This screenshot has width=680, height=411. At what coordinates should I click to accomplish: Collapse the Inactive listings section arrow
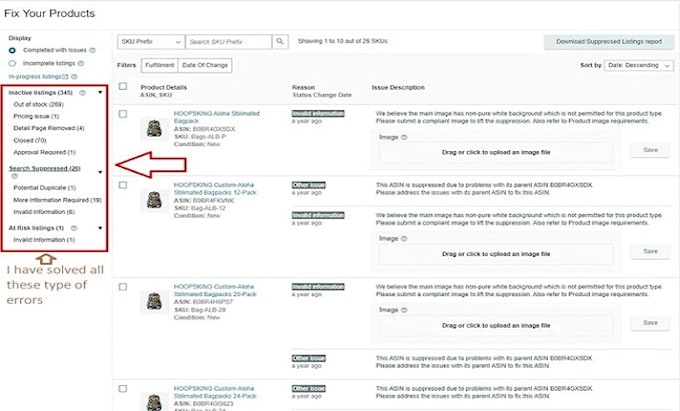click(100, 92)
